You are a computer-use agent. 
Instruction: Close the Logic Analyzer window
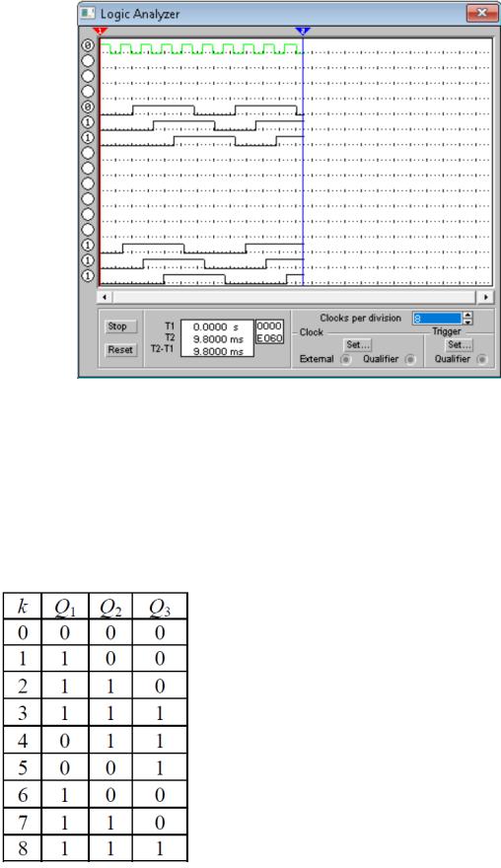pyautogui.click(x=481, y=13)
